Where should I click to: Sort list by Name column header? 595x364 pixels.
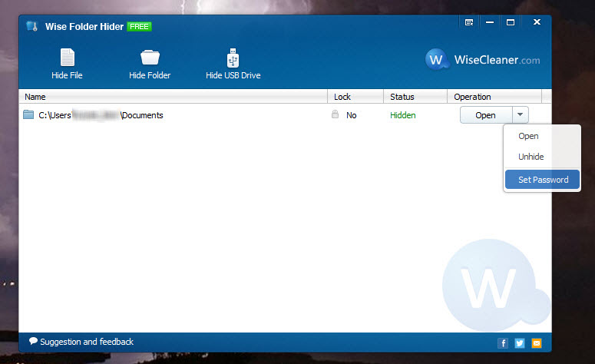(x=173, y=97)
